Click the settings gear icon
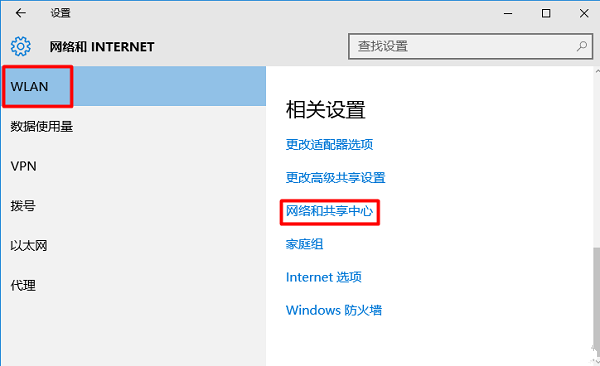Viewport: 600px width, 366px height. (x=21, y=46)
